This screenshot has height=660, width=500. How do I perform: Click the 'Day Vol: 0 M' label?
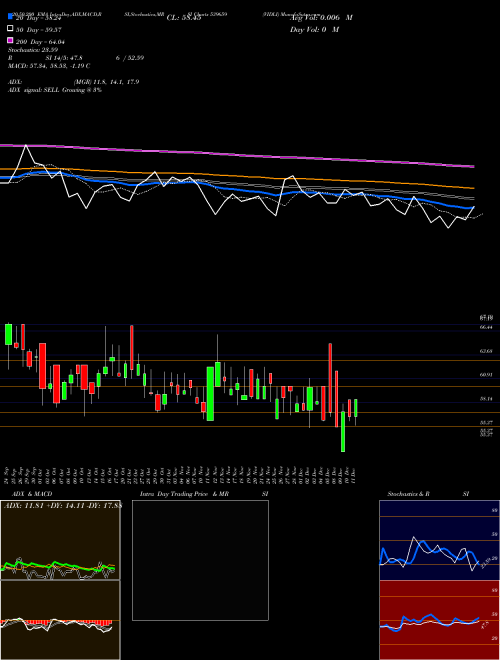314,29
